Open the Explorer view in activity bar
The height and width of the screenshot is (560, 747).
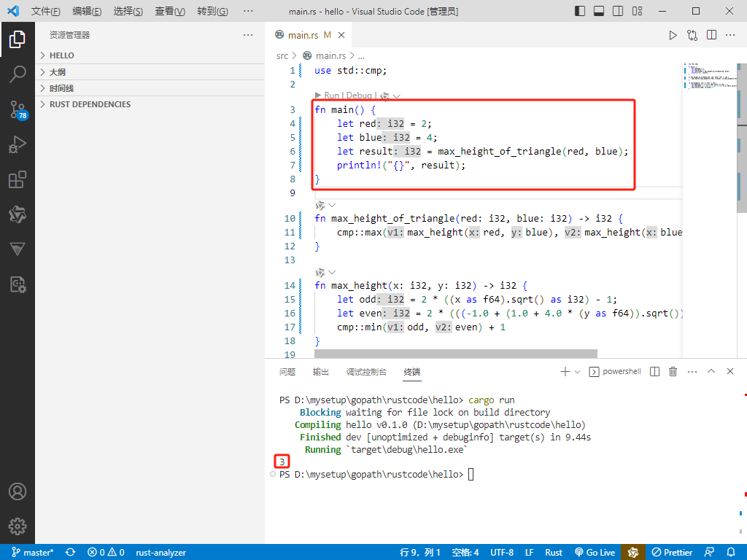(18, 39)
